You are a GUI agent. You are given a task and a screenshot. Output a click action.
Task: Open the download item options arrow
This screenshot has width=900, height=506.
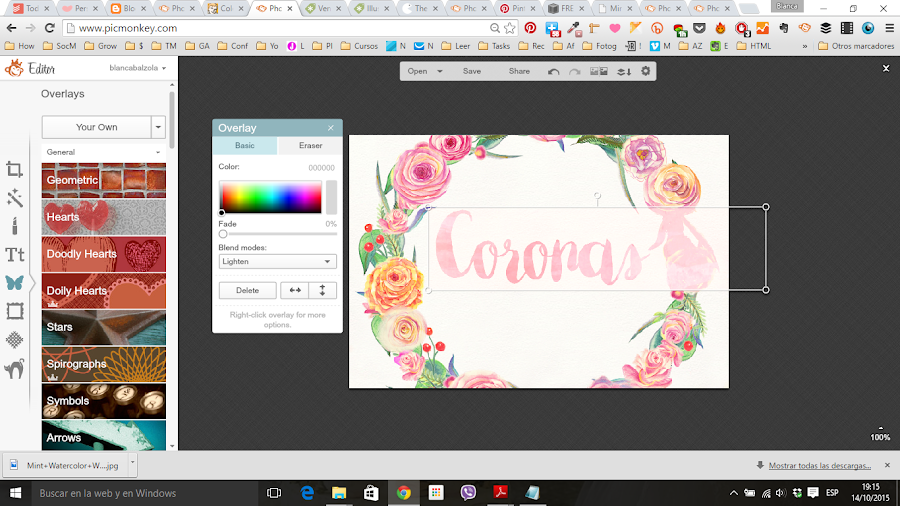(x=132, y=462)
